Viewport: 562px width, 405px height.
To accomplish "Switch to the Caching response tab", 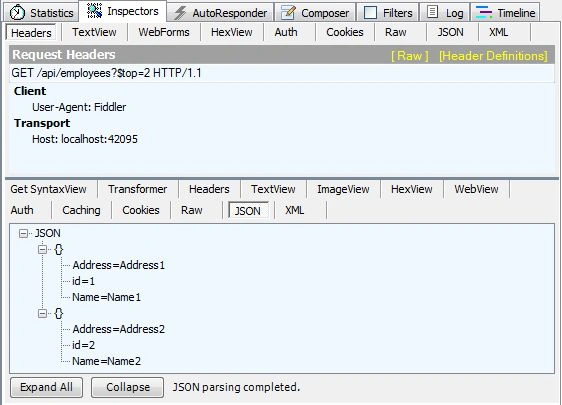I will (81, 210).
